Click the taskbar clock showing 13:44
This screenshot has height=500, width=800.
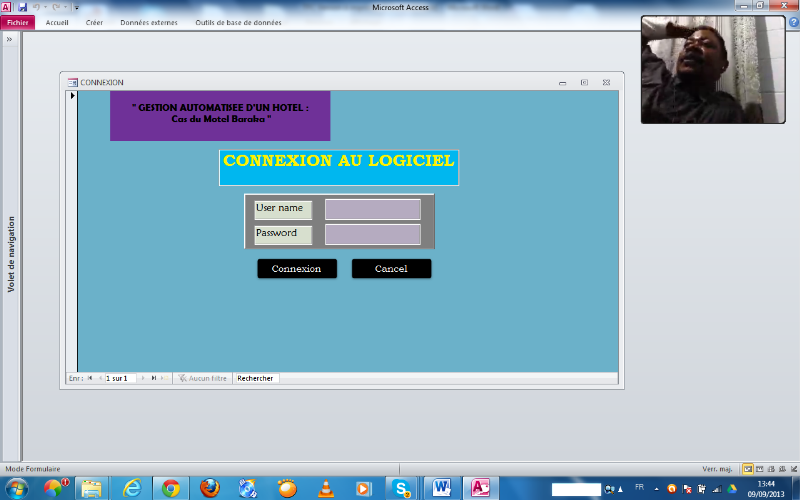[x=766, y=489]
